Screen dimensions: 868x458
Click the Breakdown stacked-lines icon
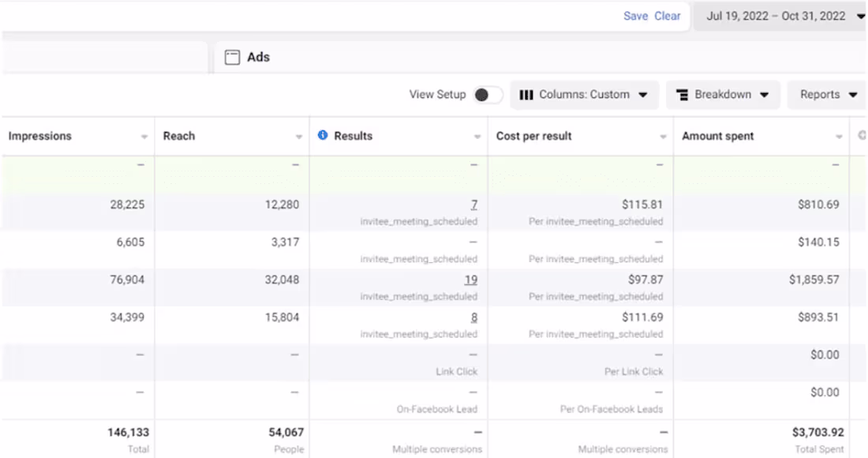click(683, 95)
